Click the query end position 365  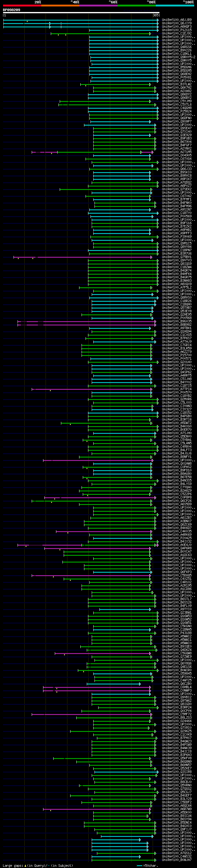tap(155, 15)
